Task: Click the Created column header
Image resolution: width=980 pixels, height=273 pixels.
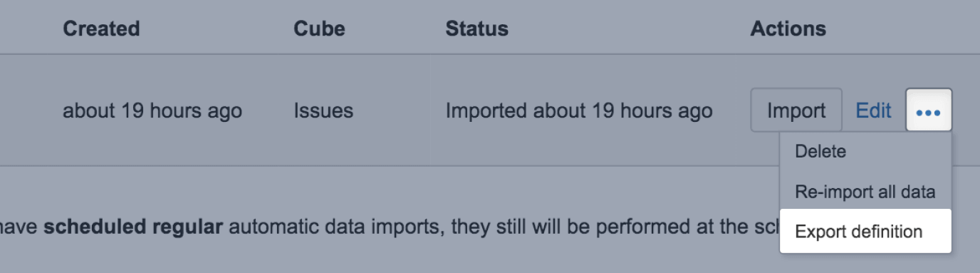Action: click(x=101, y=29)
